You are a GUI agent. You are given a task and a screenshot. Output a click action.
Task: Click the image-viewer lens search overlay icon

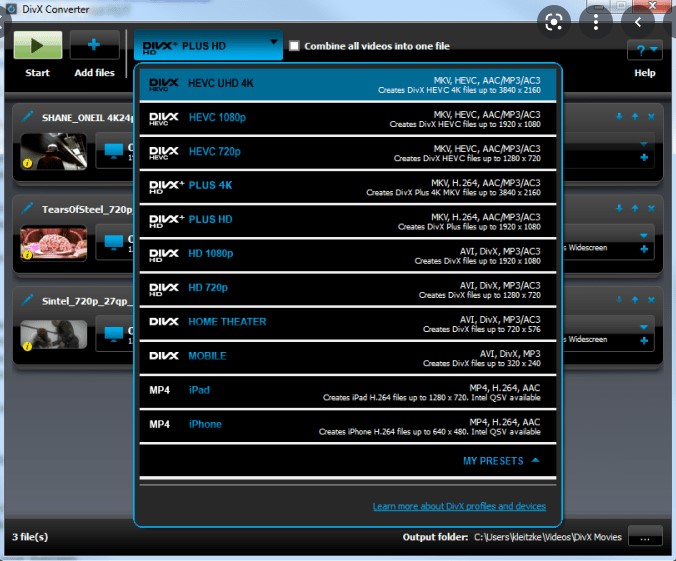click(554, 22)
